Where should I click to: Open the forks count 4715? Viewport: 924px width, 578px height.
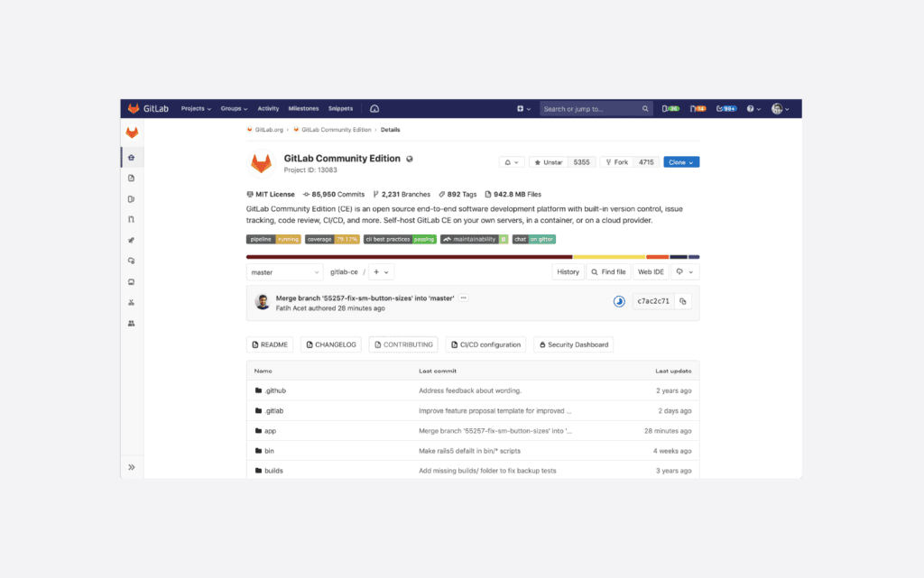pyautogui.click(x=646, y=162)
